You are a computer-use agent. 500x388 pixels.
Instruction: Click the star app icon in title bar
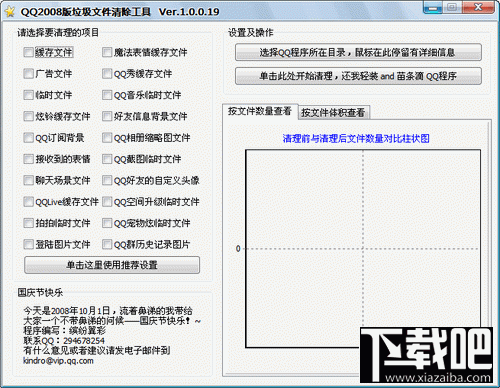(10, 12)
